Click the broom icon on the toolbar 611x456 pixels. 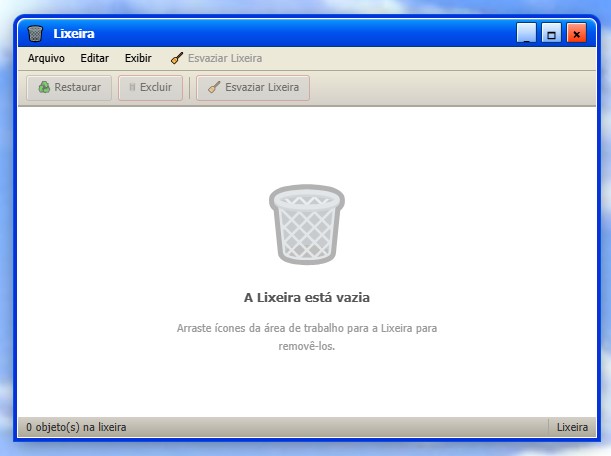[x=213, y=88]
